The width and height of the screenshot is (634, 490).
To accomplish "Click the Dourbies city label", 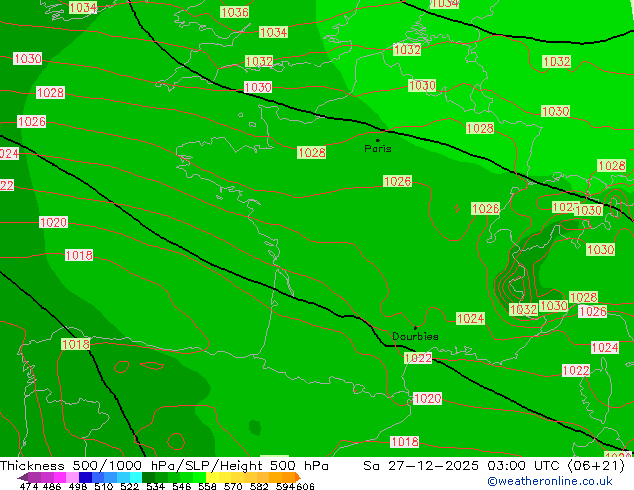I will click(x=415, y=336).
